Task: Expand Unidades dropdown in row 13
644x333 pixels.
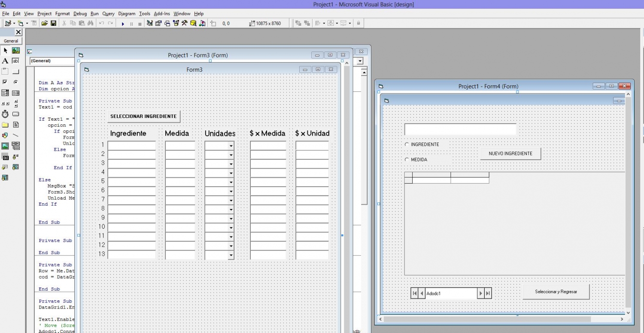Action: pos(231,255)
